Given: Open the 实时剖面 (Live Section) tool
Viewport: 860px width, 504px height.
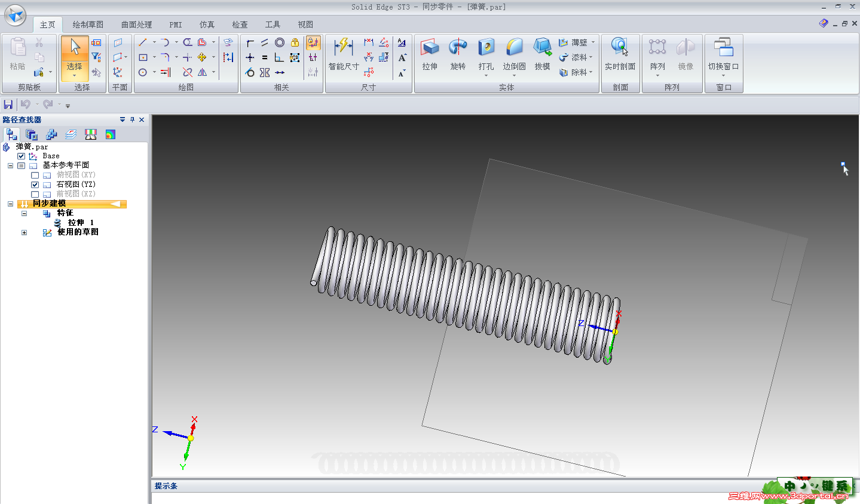Looking at the screenshot, I should pyautogui.click(x=620, y=55).
